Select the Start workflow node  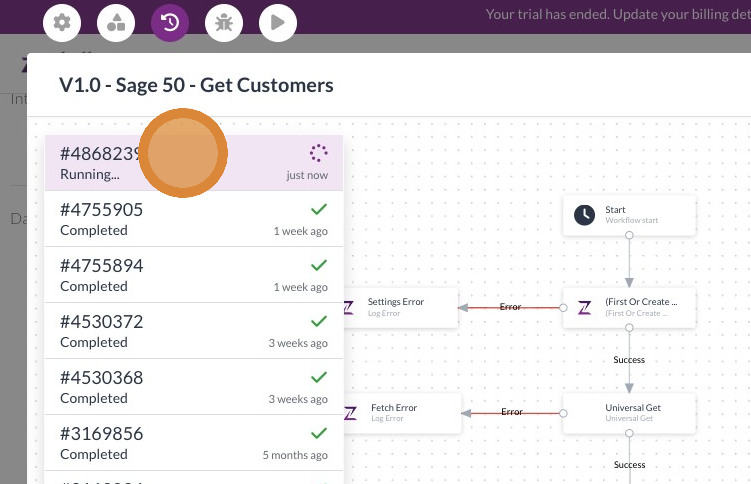tap(629, 215)
